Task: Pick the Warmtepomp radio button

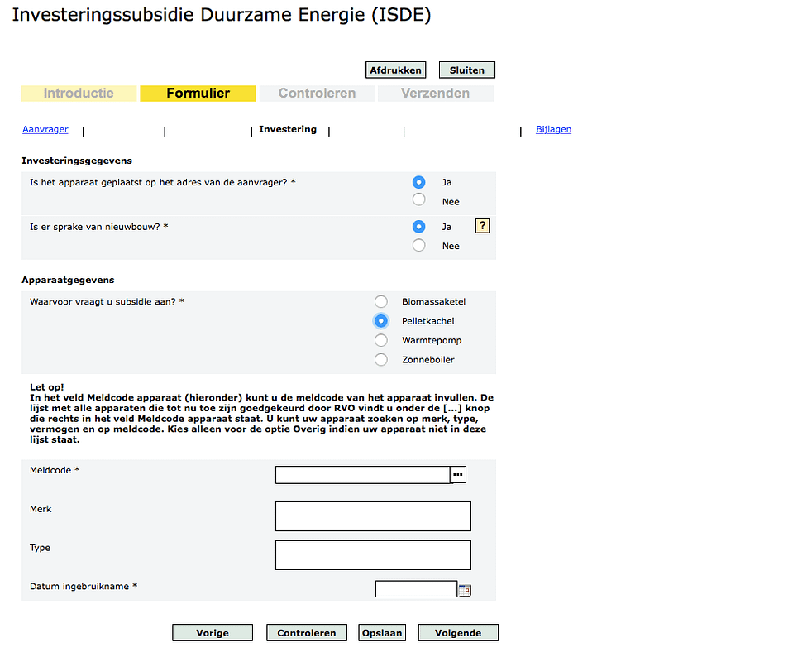Action: pos(381,340)
